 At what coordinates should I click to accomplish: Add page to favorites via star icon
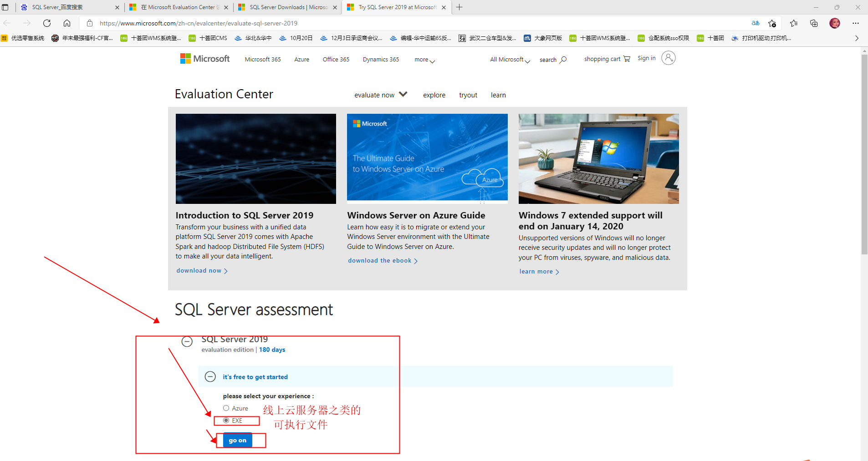(x=772, y=23)
